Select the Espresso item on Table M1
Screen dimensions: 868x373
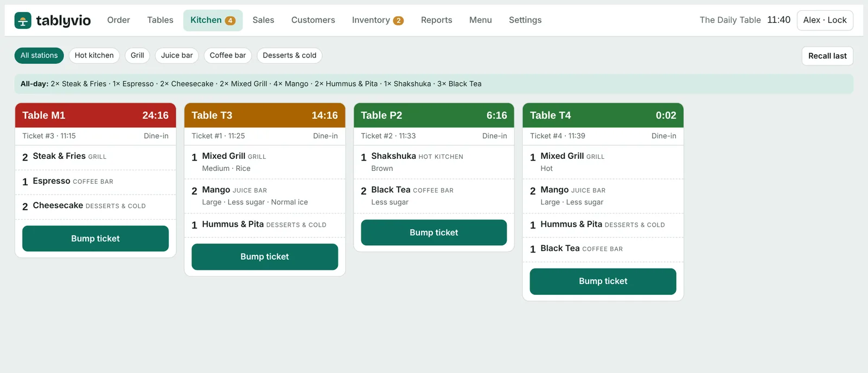pos(95,182)
